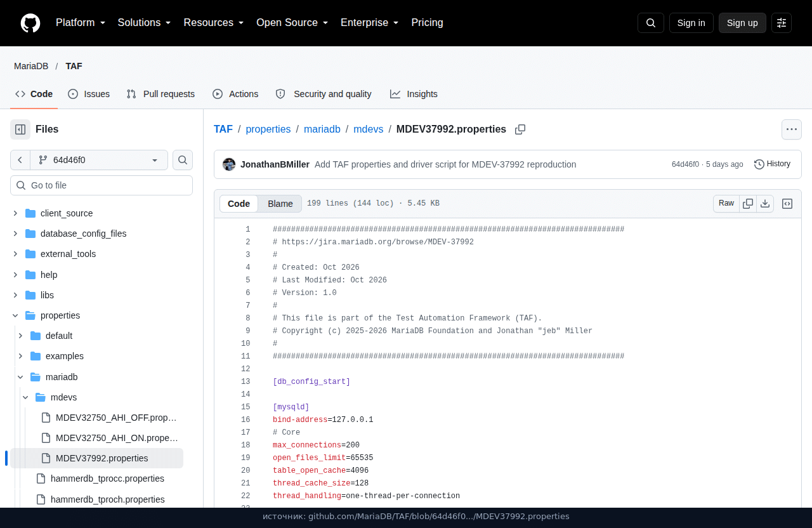The image size is (812, 528).
Task: Download the raw file
Action: (765, 204)
